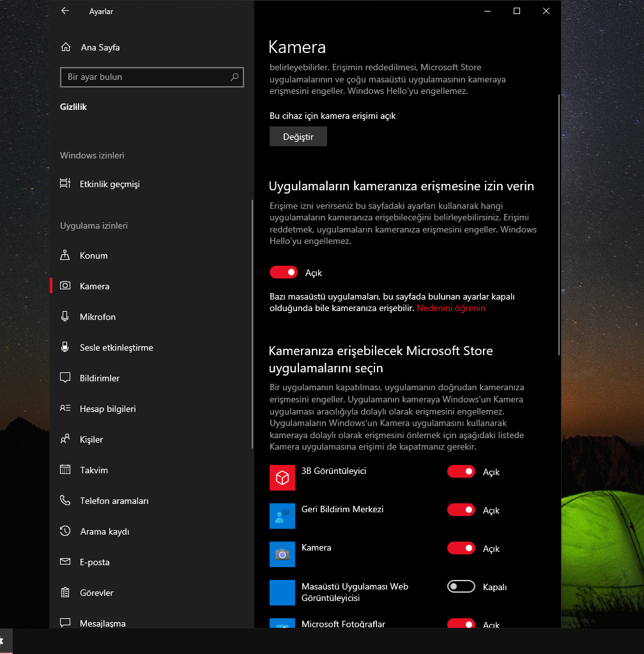Viewport: 644px width, 654px height.
Task: Select Görevler in sidebar
Action: coord(151,593)
